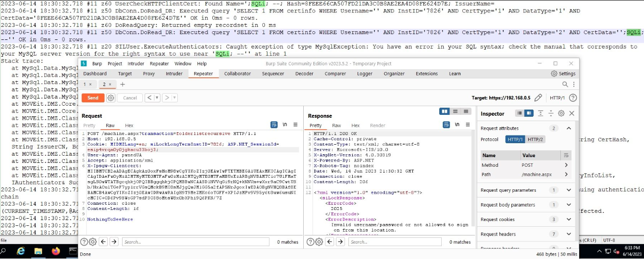The width and height of the screenshot is (644, 259).
Task: Switch to the Logger tab
Action: 365,74
